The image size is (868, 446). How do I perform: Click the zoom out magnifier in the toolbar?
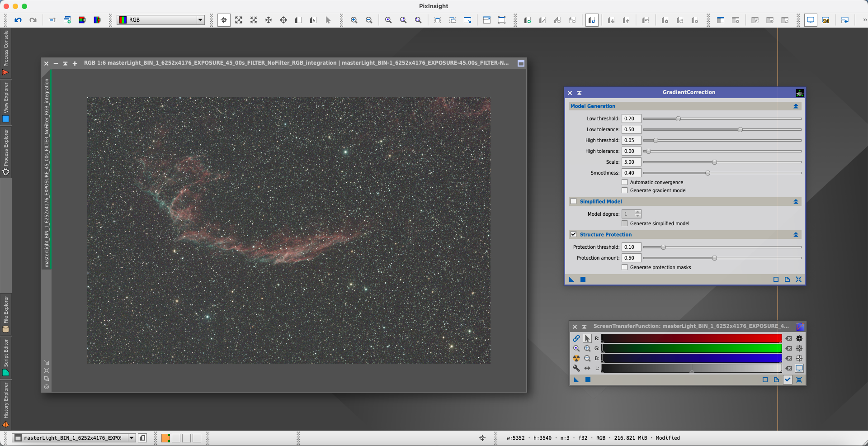369,20
